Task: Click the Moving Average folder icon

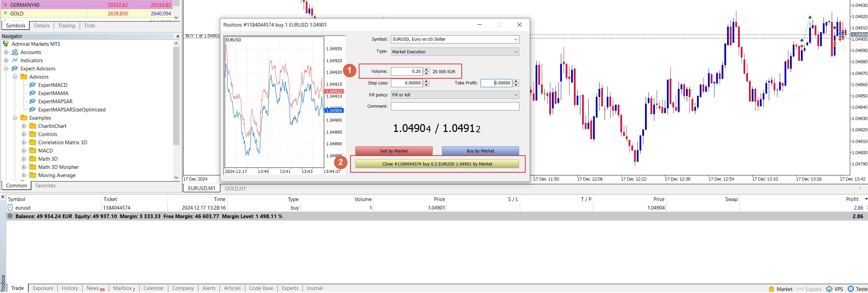Action: [x=32, y=175]
